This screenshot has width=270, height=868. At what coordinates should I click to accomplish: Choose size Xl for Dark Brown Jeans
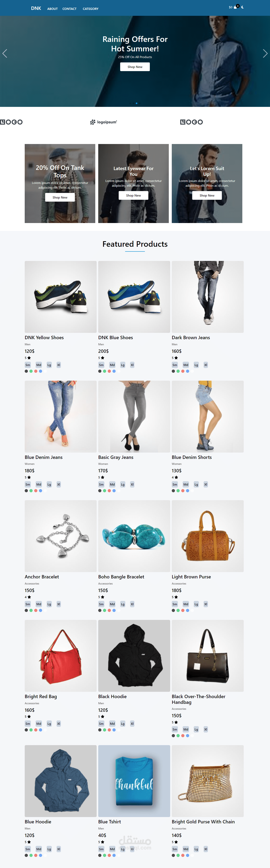coord(206,365)
